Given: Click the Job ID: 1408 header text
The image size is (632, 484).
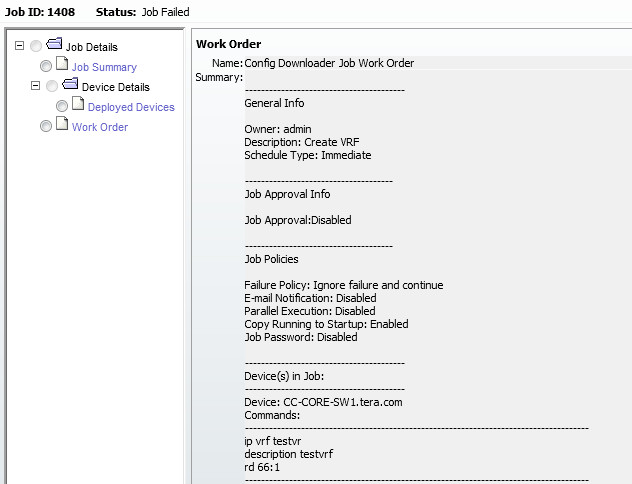Looking at the screenshot, I should [40, 12].
